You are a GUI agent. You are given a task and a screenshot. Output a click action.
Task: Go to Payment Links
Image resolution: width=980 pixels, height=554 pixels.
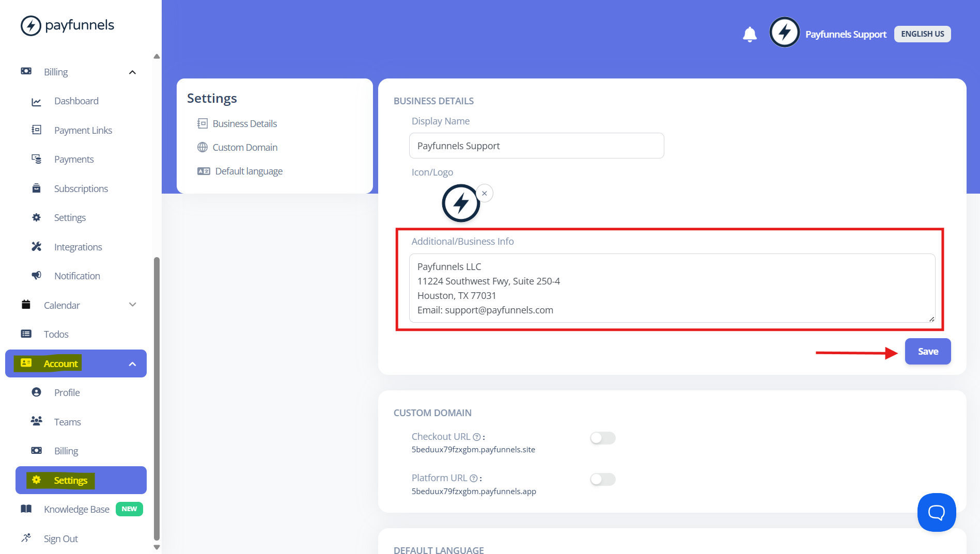click(83, 131)
